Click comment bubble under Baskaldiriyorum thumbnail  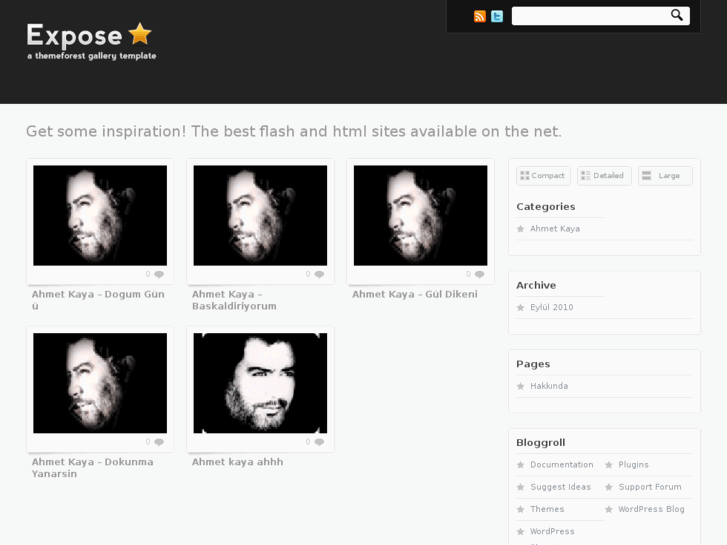319,274
